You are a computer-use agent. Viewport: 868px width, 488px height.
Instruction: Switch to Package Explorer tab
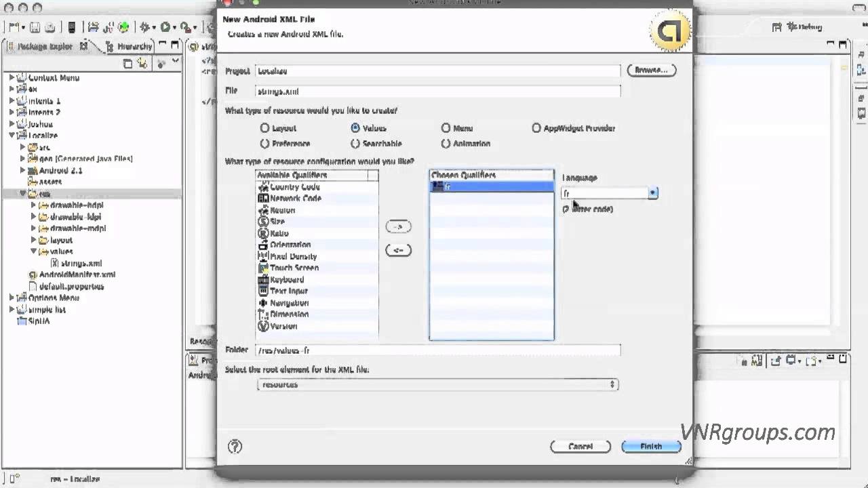(45, 46)
